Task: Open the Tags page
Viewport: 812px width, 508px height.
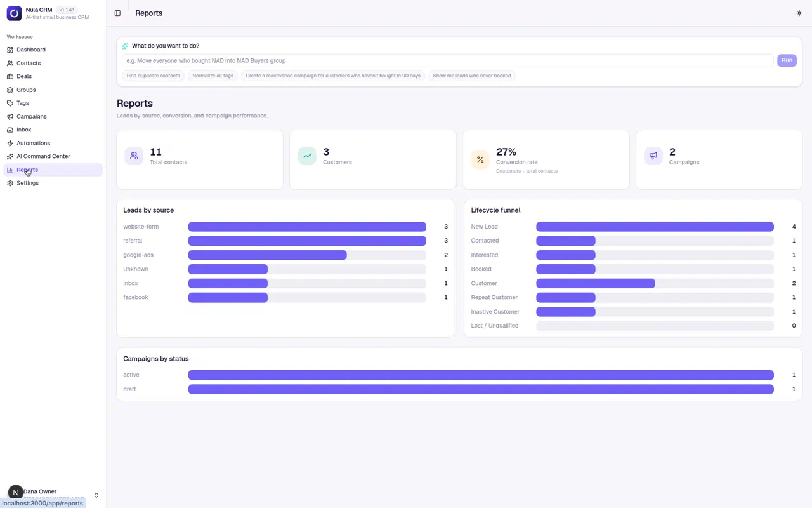Action: click(53, 103)
